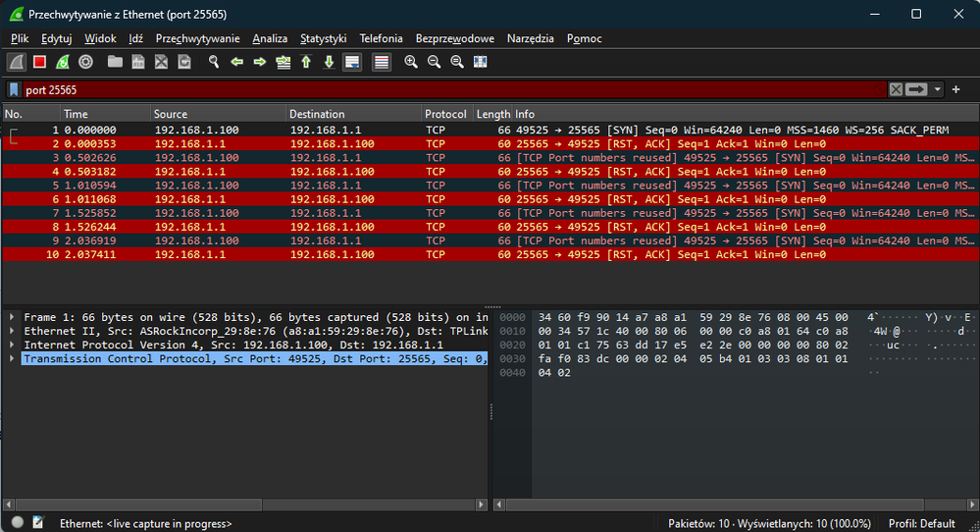980x532 pixels.
Task: Open the Analiza menu
Action: [270, 38]
